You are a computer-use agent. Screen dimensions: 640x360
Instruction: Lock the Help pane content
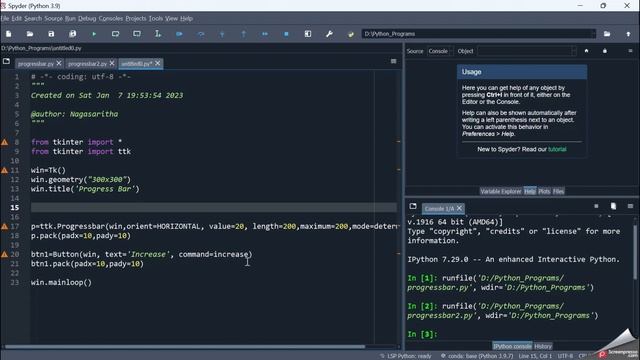[x=605, y=51]
